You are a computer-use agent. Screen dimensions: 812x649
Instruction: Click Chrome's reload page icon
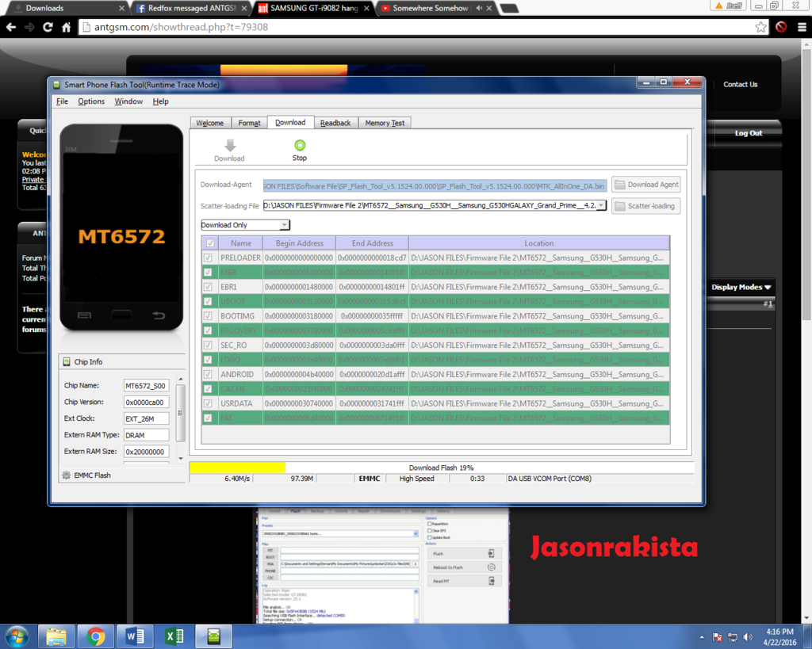click(48, 27)
